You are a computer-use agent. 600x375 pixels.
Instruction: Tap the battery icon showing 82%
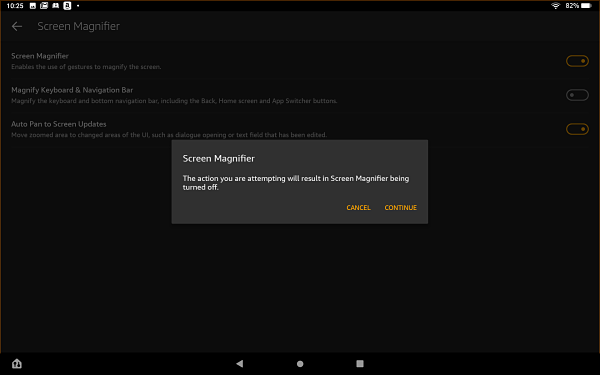586,6
